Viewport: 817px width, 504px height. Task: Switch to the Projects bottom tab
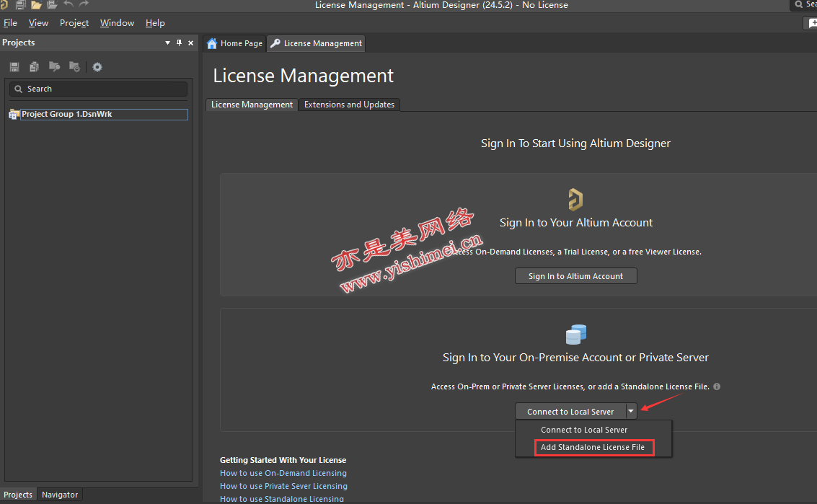18,495
